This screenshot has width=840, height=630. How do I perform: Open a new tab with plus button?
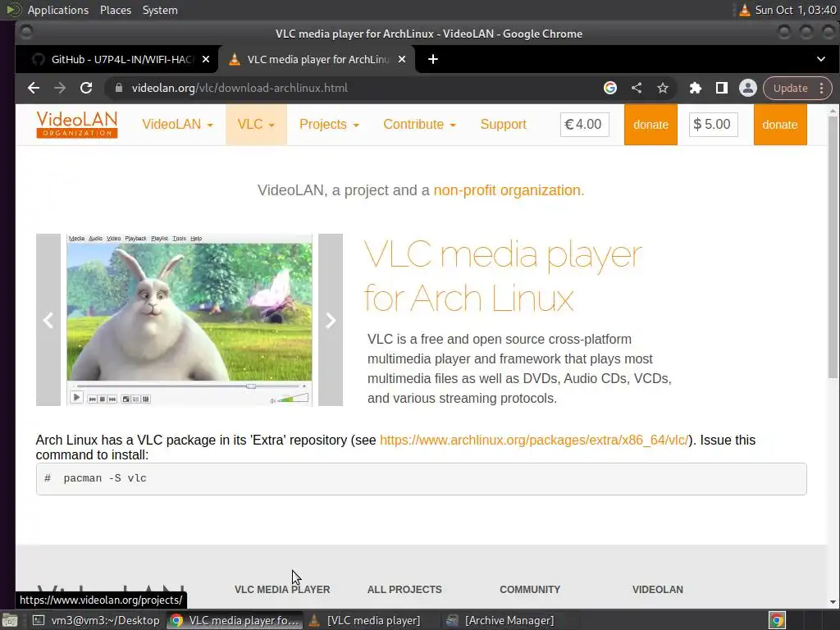433,59
